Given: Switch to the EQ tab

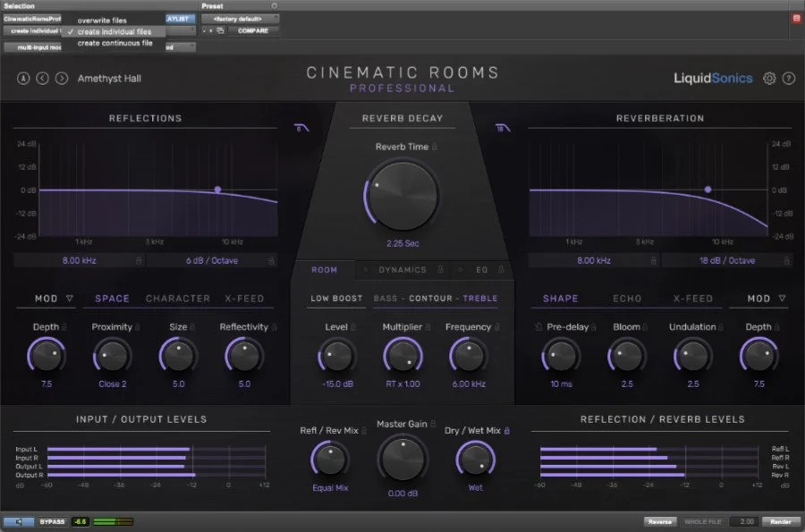Looking at the screenshot, I should (x=481, y=270).
